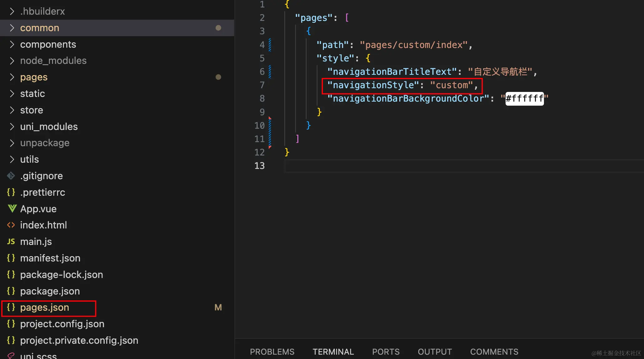Click the #ffffff color value highlight
Screen dimensions: 644x359
point(524,99)
